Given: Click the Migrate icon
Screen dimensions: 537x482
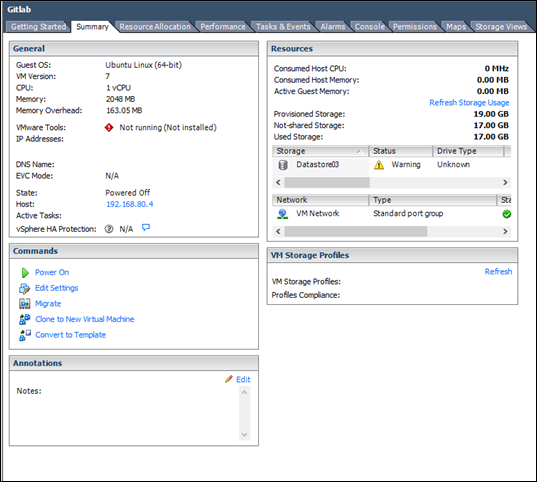Looking at the screenshot, I should click(25, 304).
